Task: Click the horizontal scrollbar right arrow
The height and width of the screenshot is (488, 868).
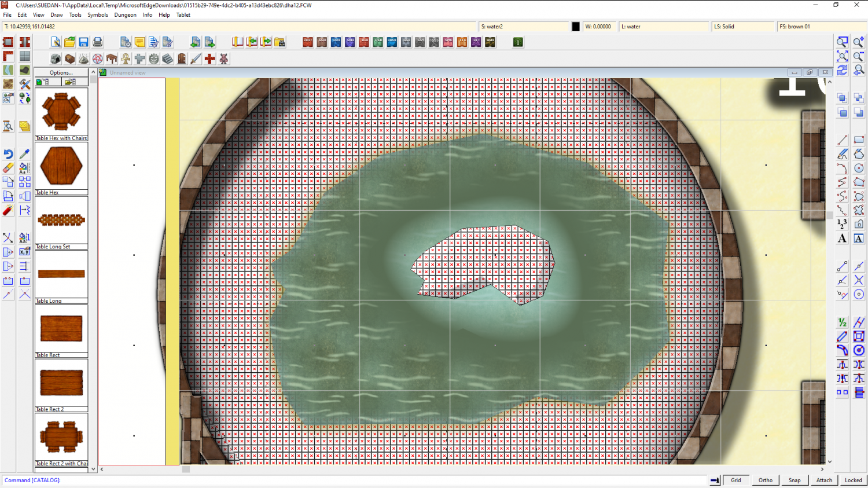Action: click(x=822, y=469)
